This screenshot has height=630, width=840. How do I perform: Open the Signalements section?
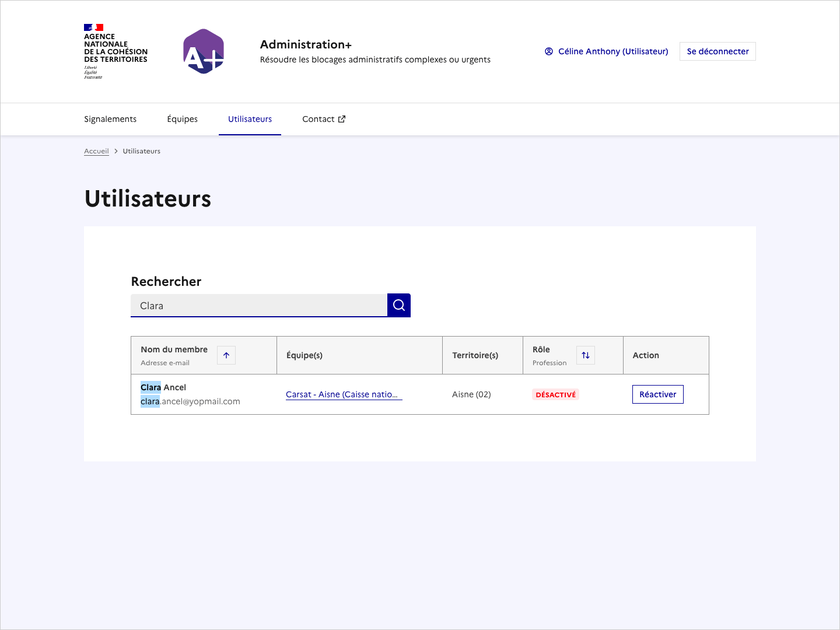(110, 119)
